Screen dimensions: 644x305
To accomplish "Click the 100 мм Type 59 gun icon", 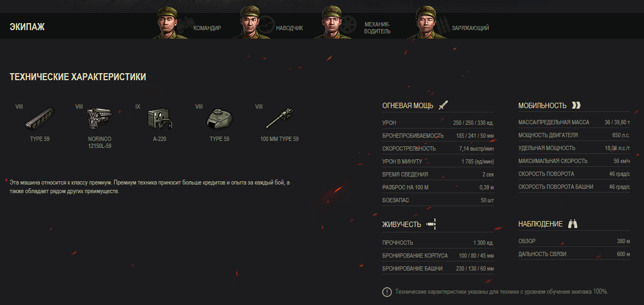I will point(280,118).
